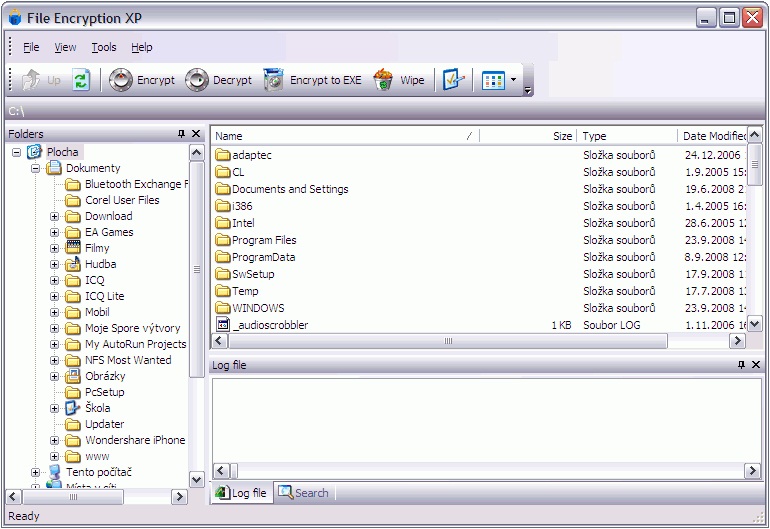Close the Folders panel

(x=196, y=134)
